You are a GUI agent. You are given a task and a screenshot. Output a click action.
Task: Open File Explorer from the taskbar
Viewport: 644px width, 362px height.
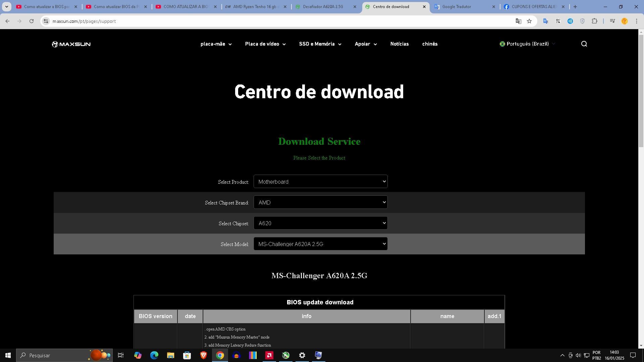click(170, 355)
